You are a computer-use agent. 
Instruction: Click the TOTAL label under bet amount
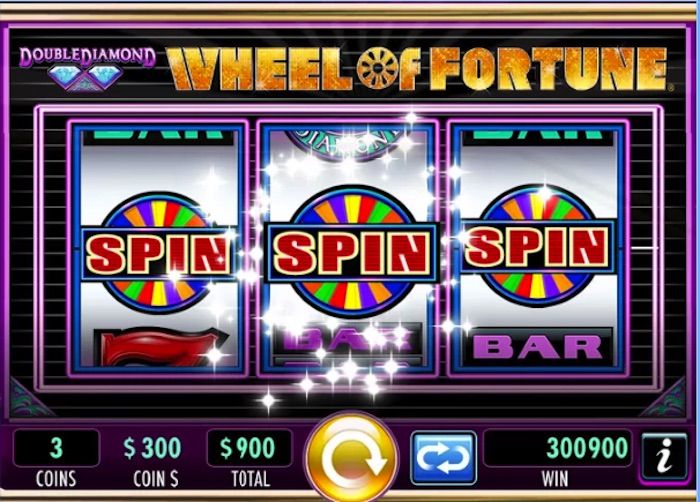250,479
